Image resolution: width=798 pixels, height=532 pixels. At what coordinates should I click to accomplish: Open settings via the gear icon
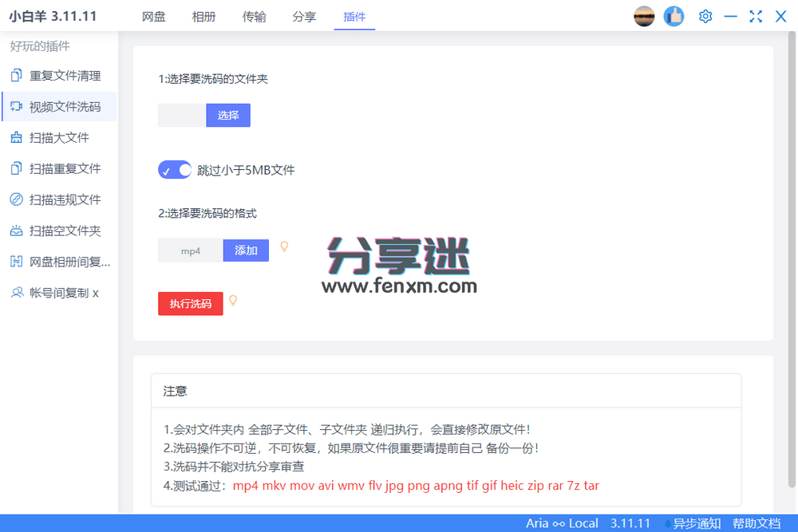[705, 16]
